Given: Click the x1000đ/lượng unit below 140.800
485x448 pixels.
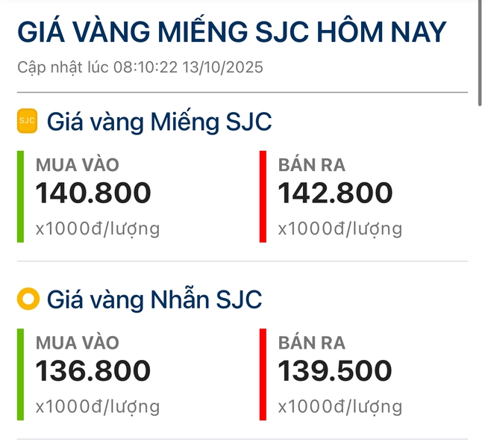Looking at the screenshot, I should pos(98,228).
